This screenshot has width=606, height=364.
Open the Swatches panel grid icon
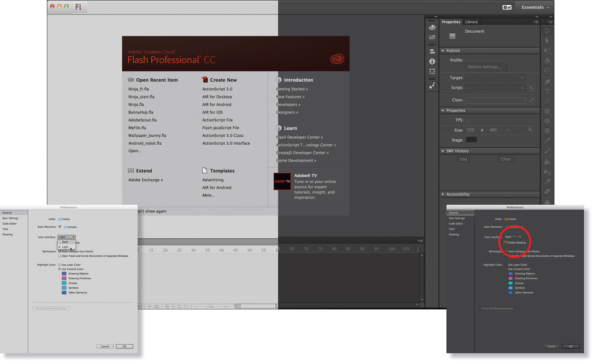click(x=432, y=37)
